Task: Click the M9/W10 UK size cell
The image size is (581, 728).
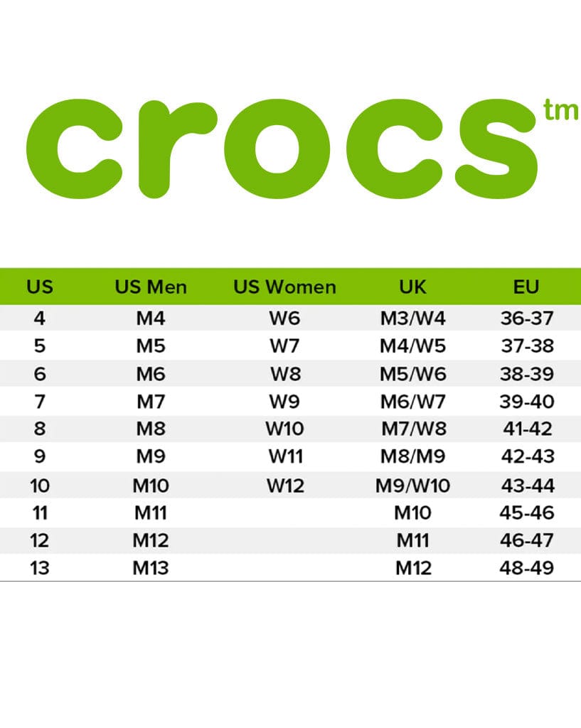Action: 413,486
